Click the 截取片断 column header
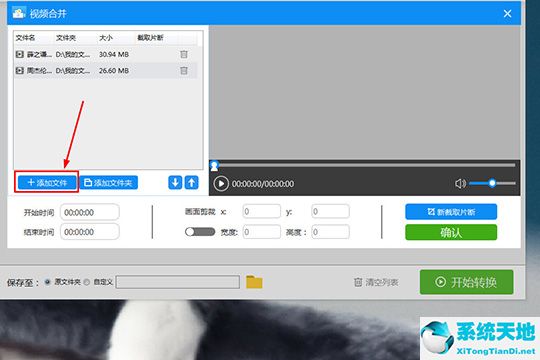The height and width of the screenshot is (360, 540). click(x=150, y=38)
